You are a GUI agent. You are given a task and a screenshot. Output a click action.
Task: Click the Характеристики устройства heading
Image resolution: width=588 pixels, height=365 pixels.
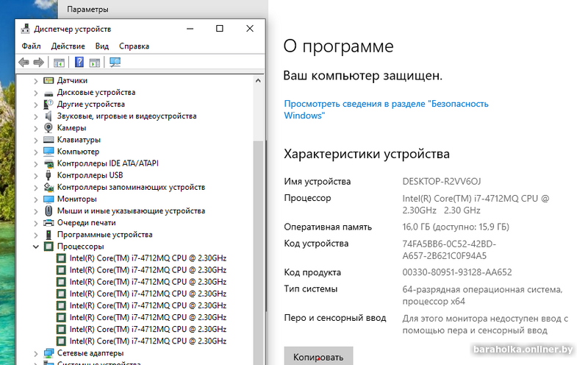(366, 154)
